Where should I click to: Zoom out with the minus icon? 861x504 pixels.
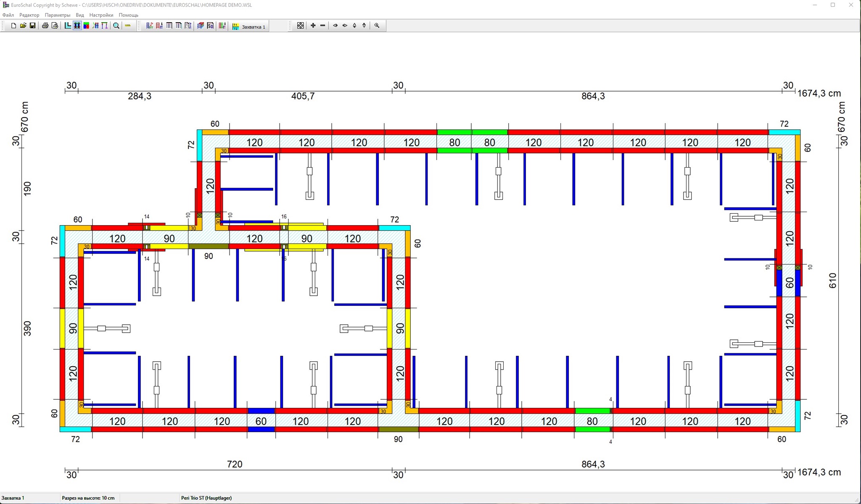click(322, 26)
